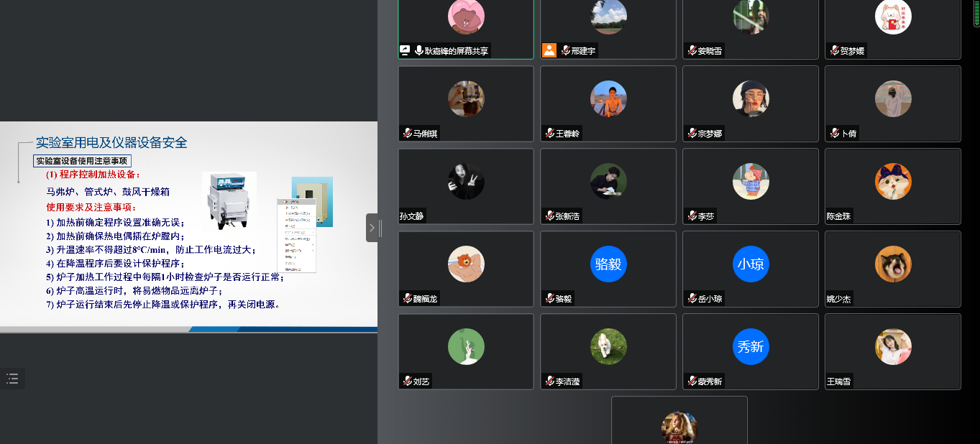The image size is (980, 444).
Task: Select 卜倩's participant video tile
Action: tap(892, 104)
